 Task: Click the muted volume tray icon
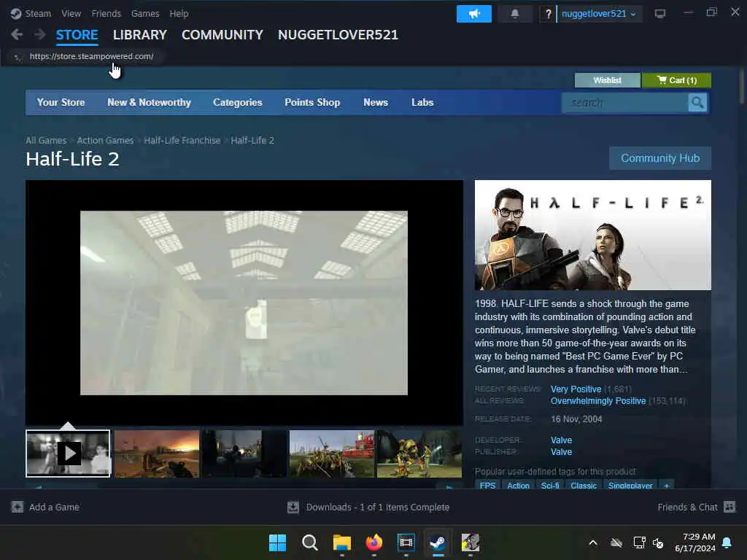(658, 542)
